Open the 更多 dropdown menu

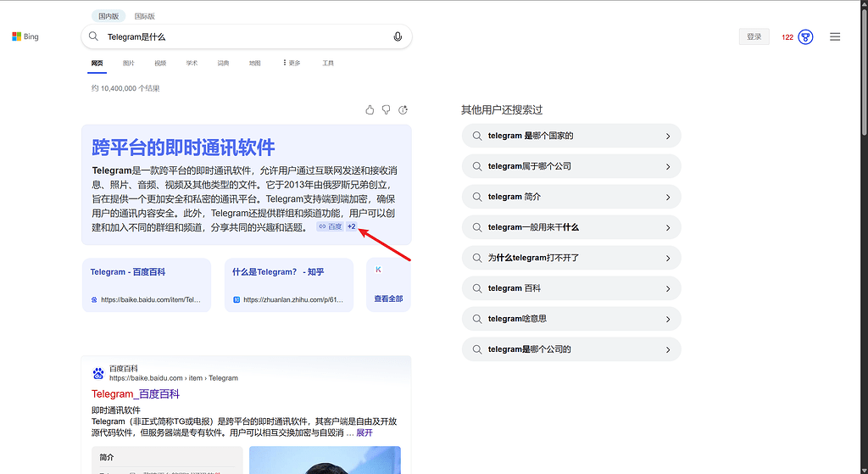[292, 63]
